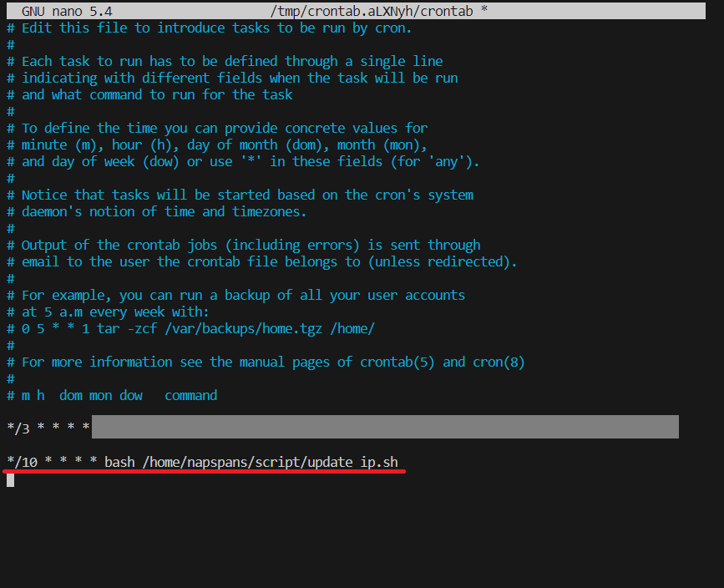Click the minute (m), hour (h) comment line
Image resolution: width=724 pixels, height=588 pixels.
point(217,144)
